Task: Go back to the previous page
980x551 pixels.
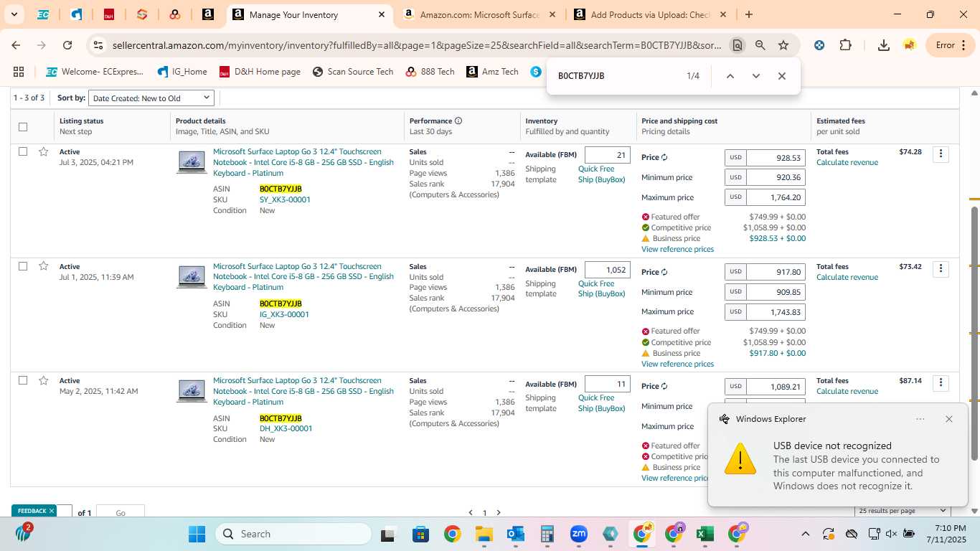Action: 16,45
